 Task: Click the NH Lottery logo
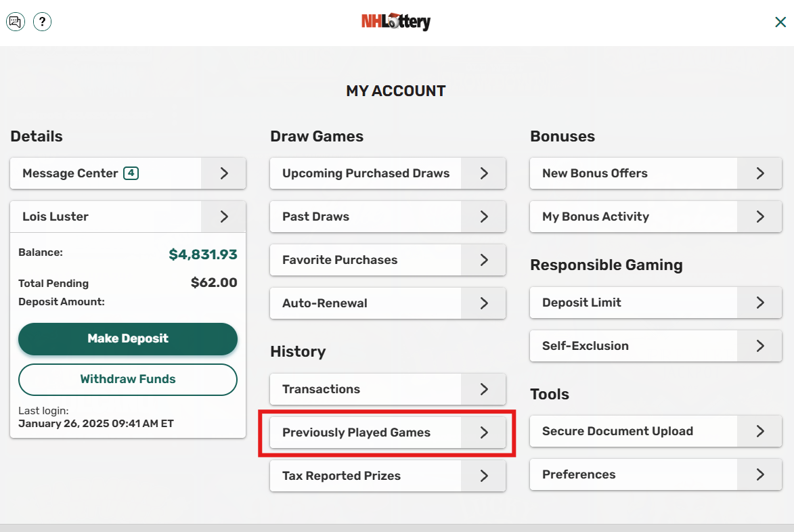[x=396, y=22]
